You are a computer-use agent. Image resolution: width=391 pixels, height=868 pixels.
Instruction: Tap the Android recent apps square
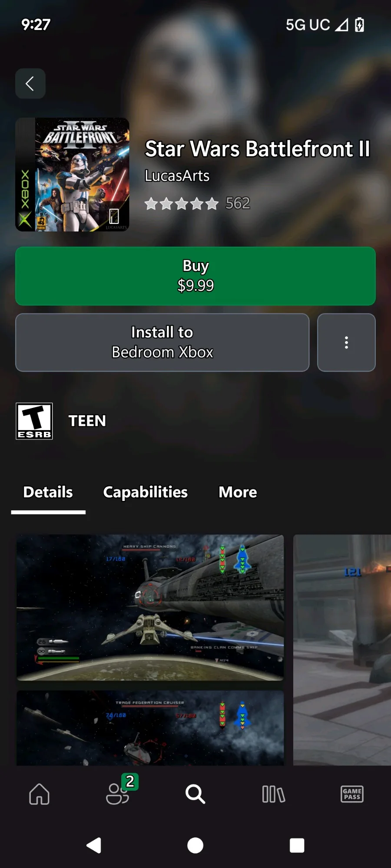(297, 845)
